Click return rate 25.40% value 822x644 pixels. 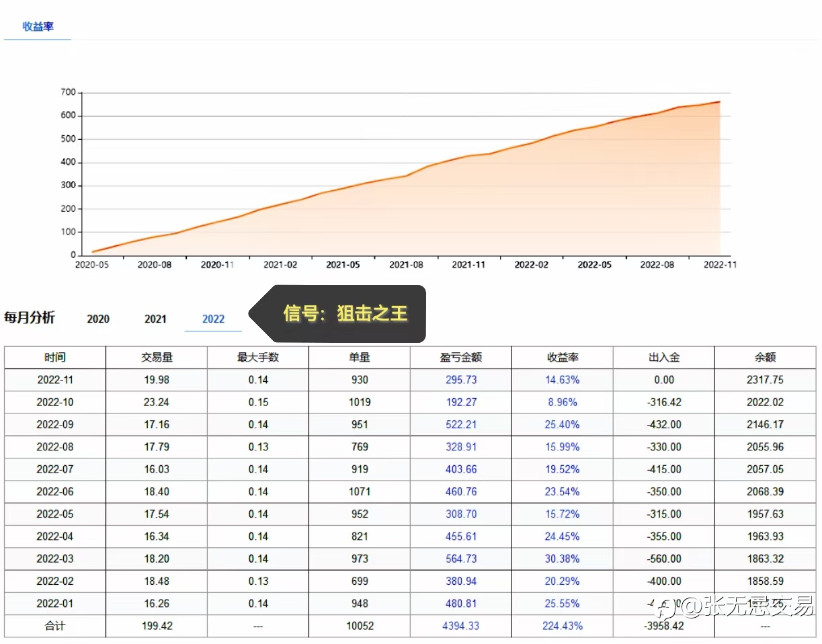tap(563, 425)
